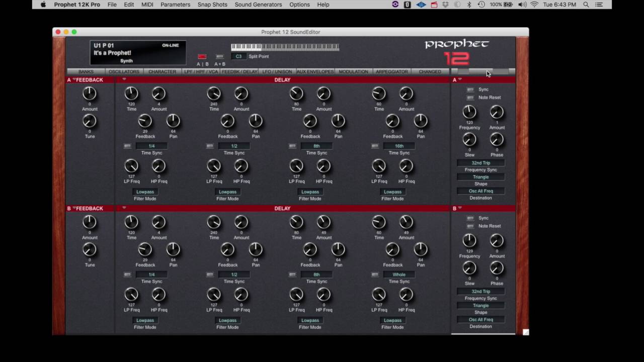Open the MIDI menu
This screenshot has height=362, width=644.
tap(147, 5)
